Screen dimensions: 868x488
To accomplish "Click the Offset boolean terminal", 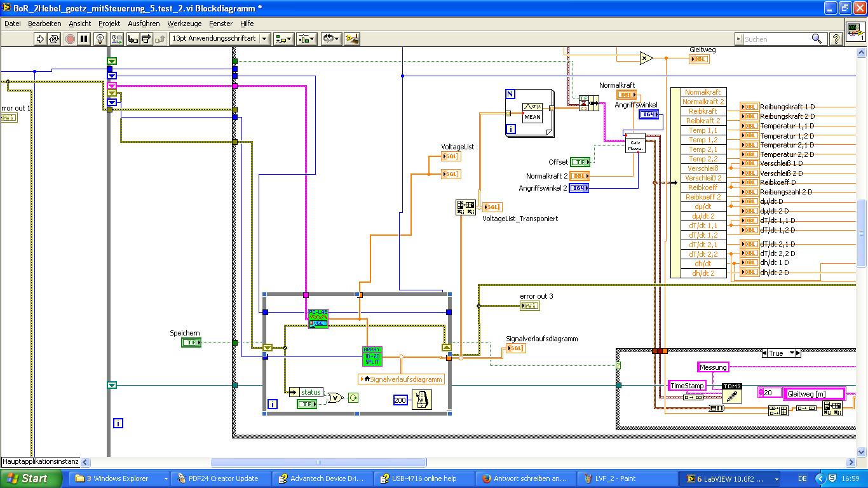I will coord(580,162).
